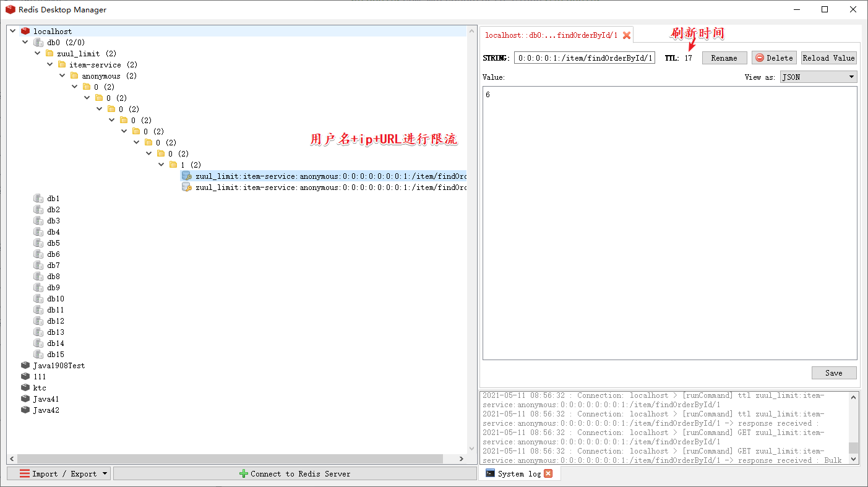
Task: Click the 1 (2) folder icon
Action: click(x=173, y=165)
